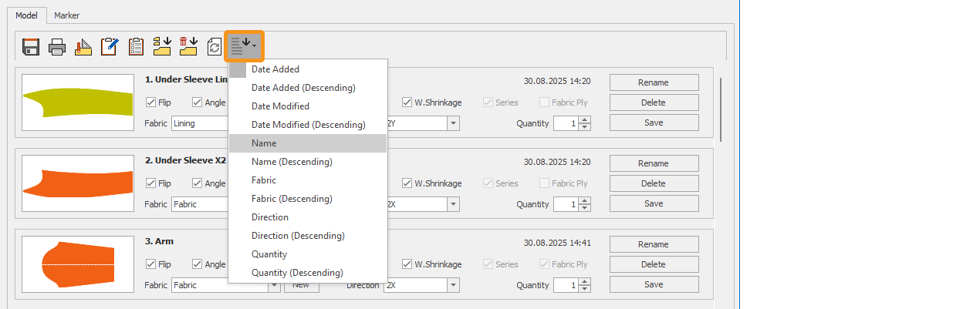Open the sort order dropdown button
Screen dimensions: 980x309
pos(244,47)
